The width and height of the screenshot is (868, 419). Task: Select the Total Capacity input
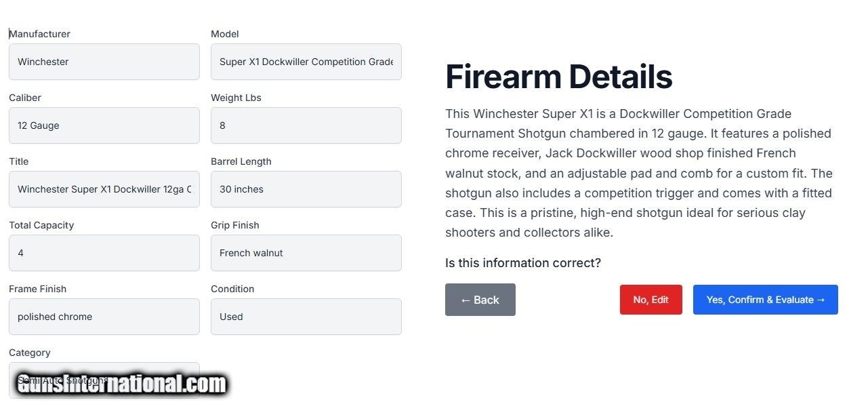coord(104,253)
